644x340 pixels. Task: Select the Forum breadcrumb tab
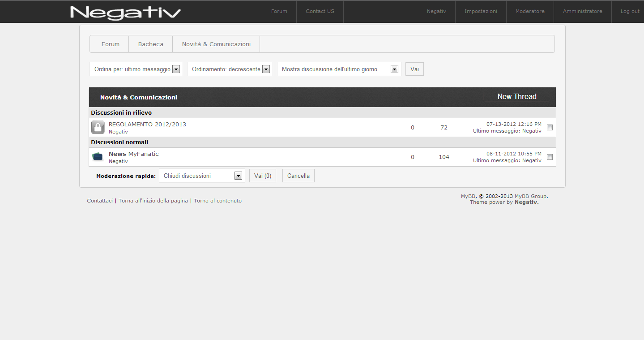click(x=111, y=44)
